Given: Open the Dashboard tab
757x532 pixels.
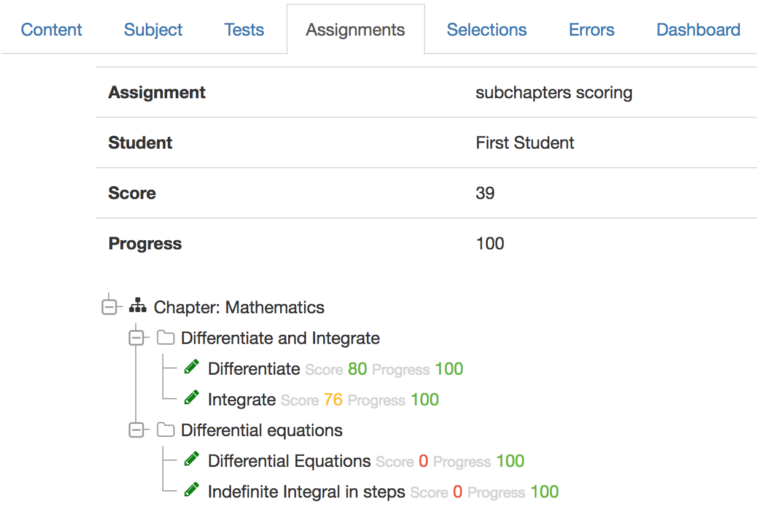Looking at the screenshot, I should (x=698, y=29).
